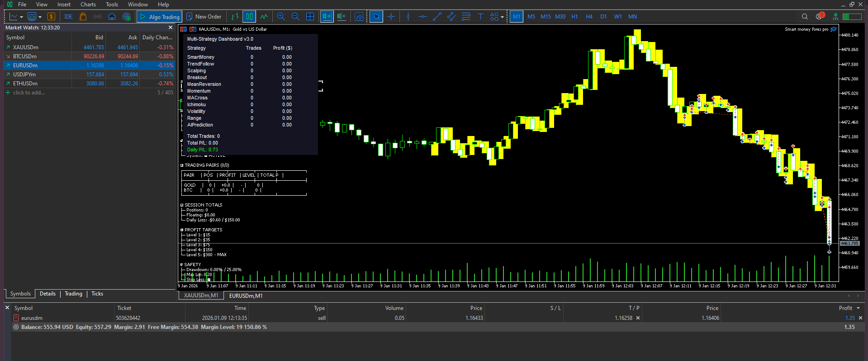The image size is (868, 361).
Task: Toggle chart auto-scroll to latest bar
Action: coord(327,17)
